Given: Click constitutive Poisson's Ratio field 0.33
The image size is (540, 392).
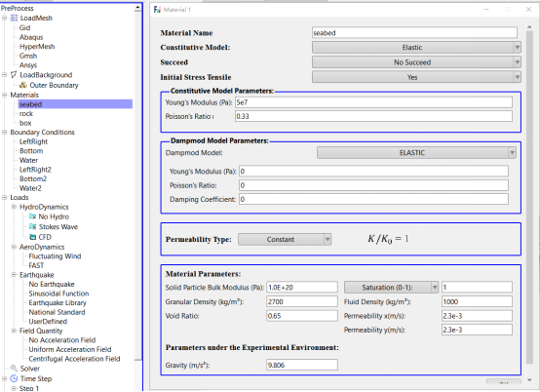Looking at the screenshot, I should click(373, 116).
